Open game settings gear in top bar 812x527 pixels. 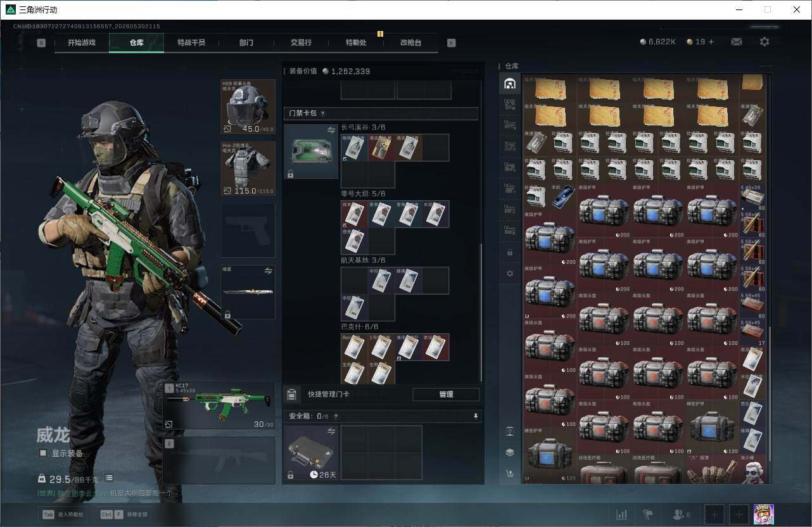point(764,42)
